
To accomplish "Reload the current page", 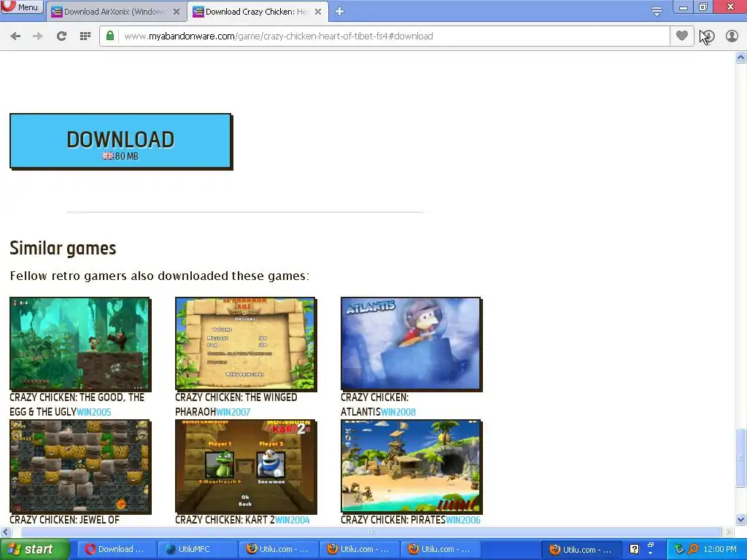I will 61,36.
